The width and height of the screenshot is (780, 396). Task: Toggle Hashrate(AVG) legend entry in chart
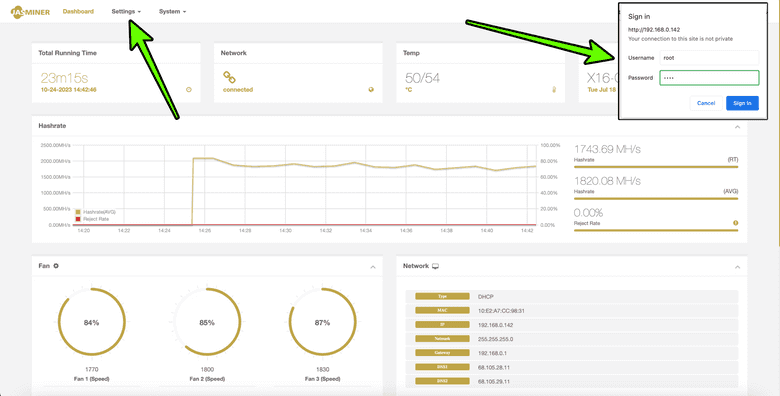pos(96,212)
